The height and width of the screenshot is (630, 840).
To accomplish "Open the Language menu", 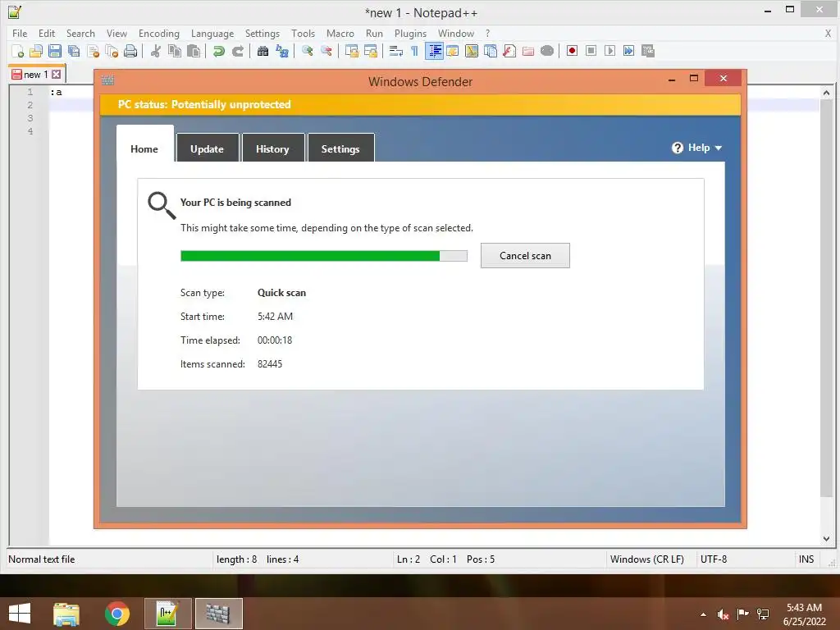I will click(x=212, y=33).
